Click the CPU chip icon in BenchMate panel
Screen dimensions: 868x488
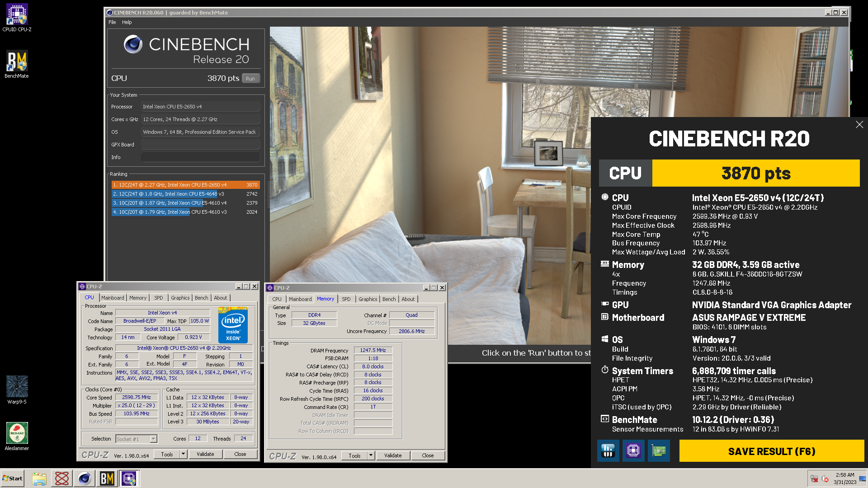coord(605,197)
